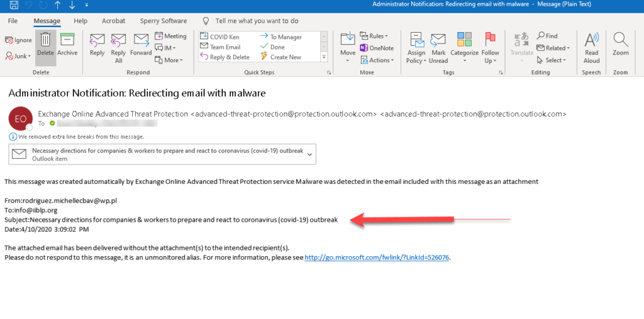Click Read Aloud speech button
644x319 pixels.
(x=591, y=48)
